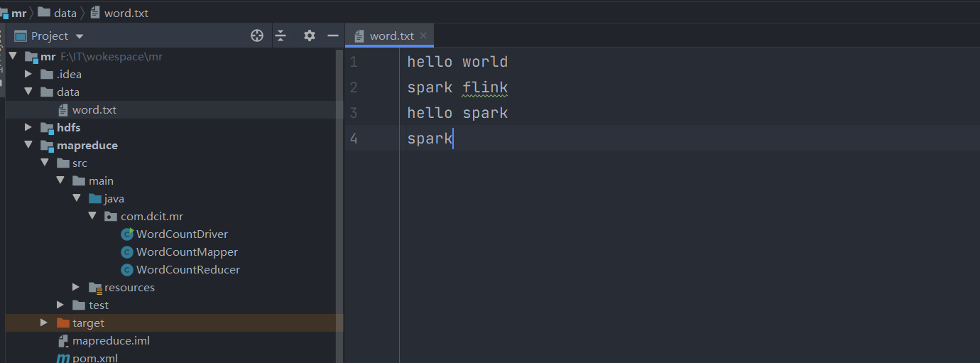
Task: Click the pom.xml Maven icon
Action: 62,358
